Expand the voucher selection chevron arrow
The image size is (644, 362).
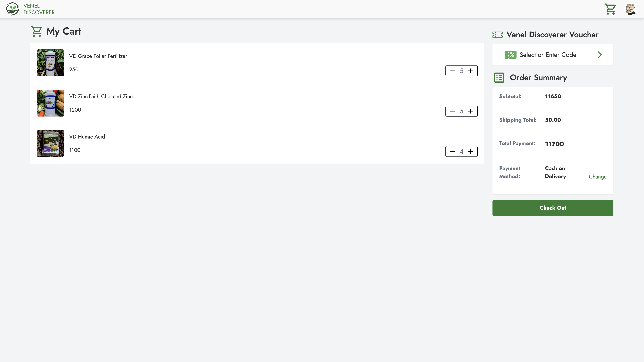(600, 55)
